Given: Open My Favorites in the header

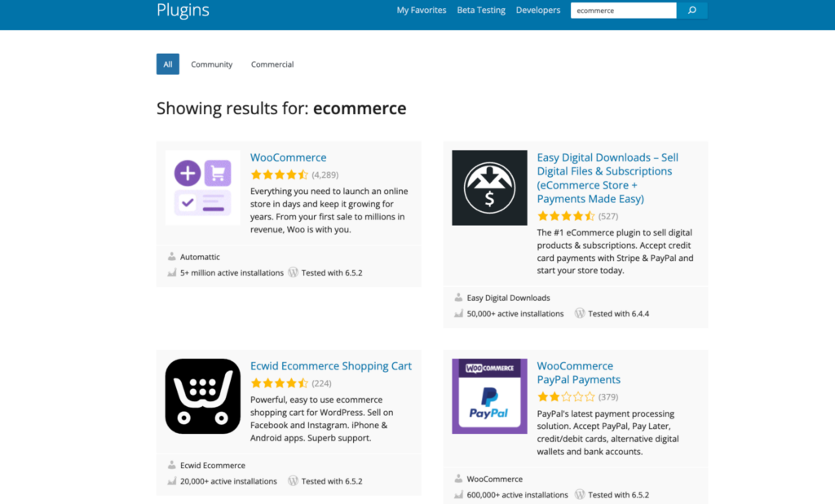Looking at the screenshot, I should point(422,11).
